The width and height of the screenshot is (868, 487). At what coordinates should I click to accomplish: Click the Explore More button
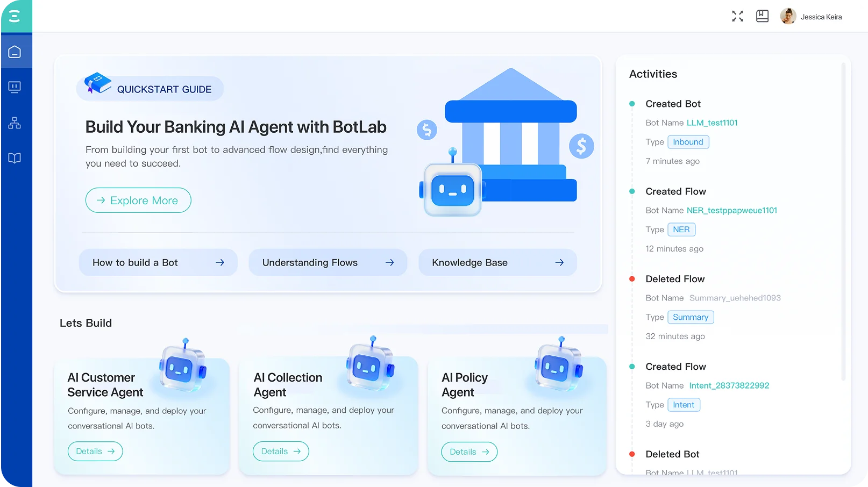(x=138, y=200)
